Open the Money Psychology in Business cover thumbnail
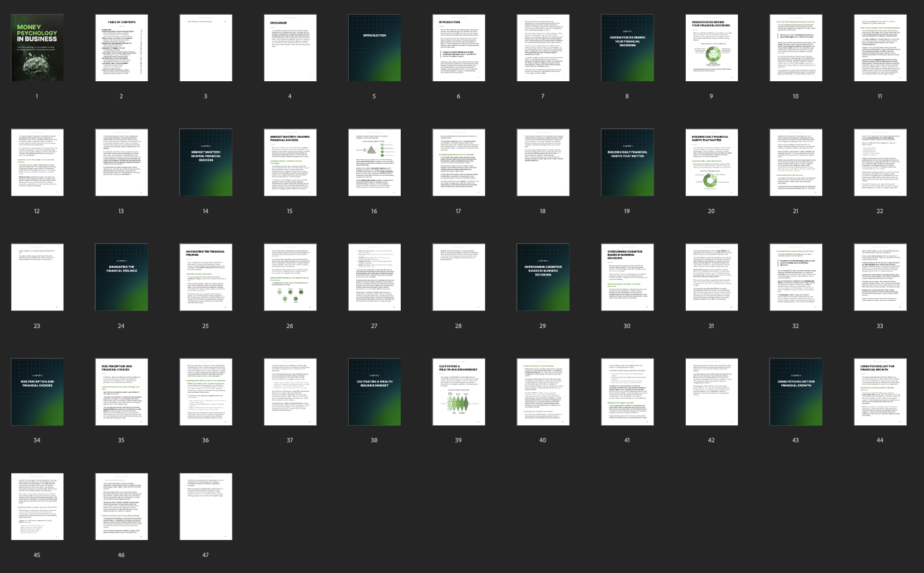924x573 pixels. point(37,48)
